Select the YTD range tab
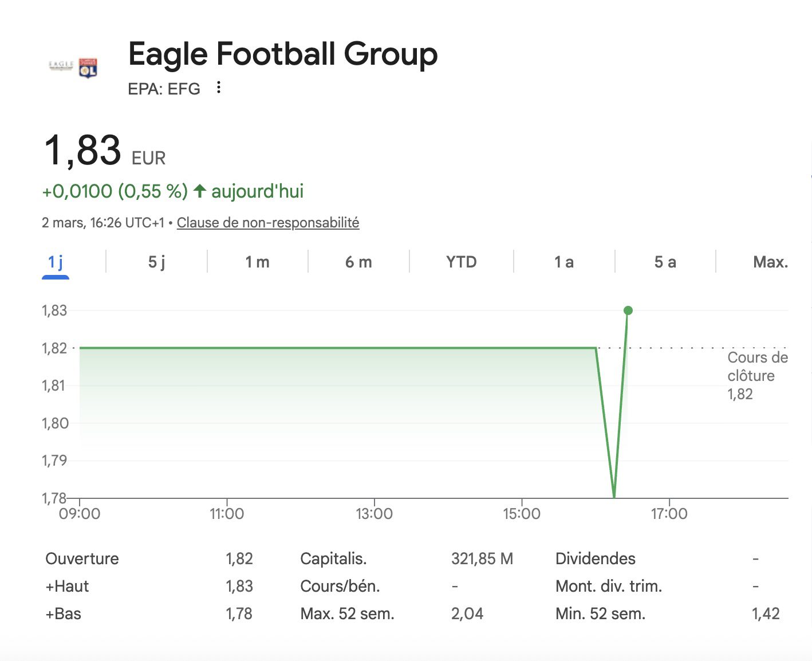The image size is (812, 661). pos(461,262)
